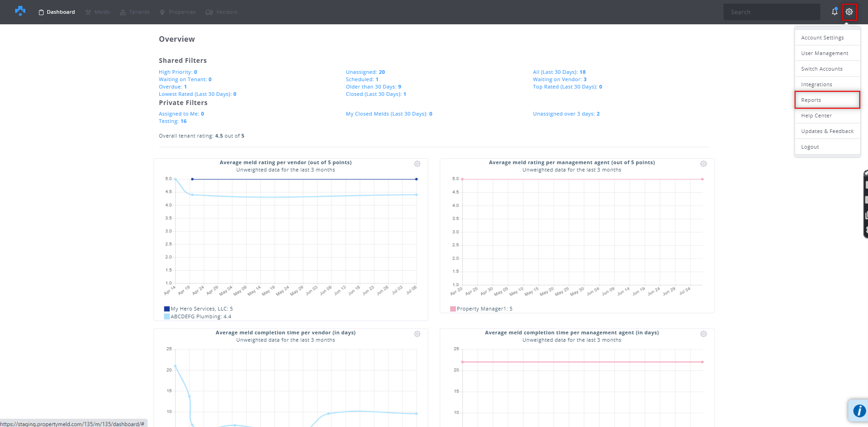Open the Vendors navigation tab
This screenshot has width=868, height=427.
click(221, 12)
